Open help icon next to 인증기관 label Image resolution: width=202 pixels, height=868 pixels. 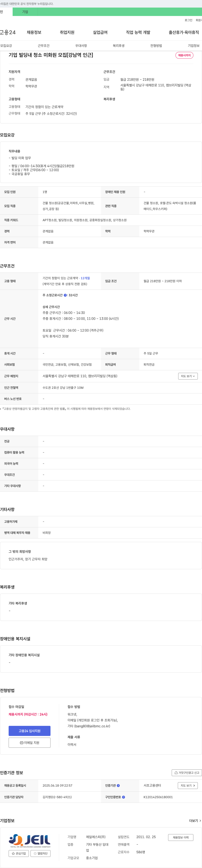[118, 785]
